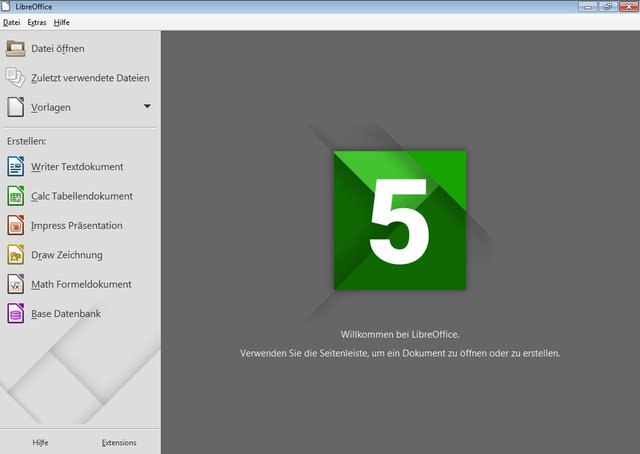
Task: Create an Impress Präsentation
Action: click(x=77, y=225)
